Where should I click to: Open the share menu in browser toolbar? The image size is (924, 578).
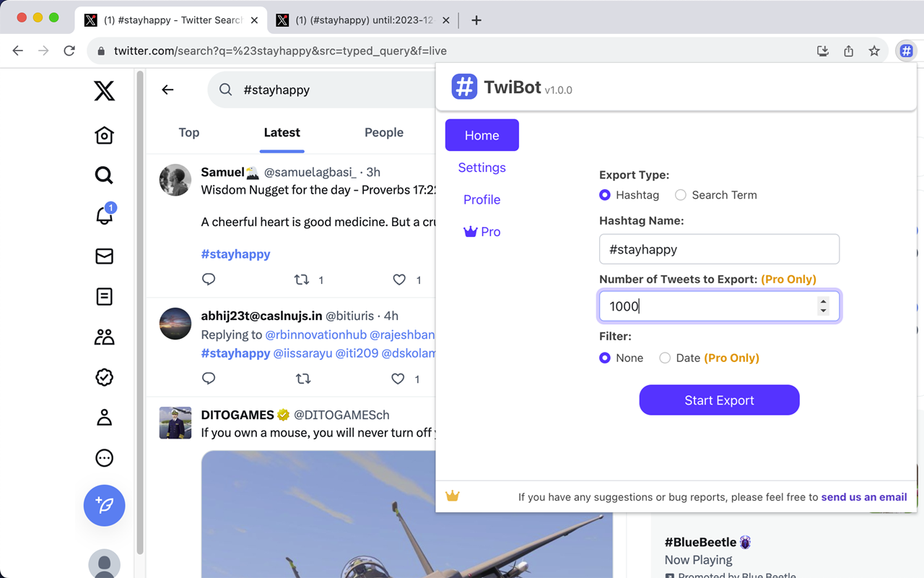coord(848,51)
